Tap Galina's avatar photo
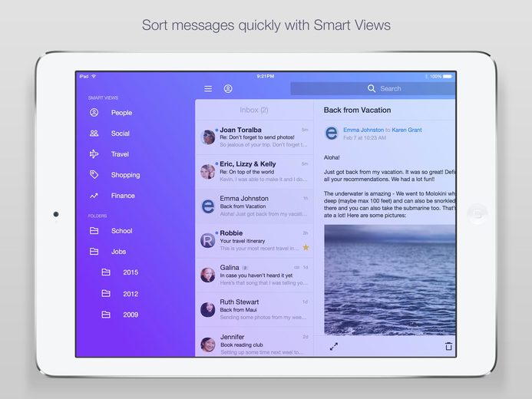This screenshot has height=399, width=532. pos(207,275)
